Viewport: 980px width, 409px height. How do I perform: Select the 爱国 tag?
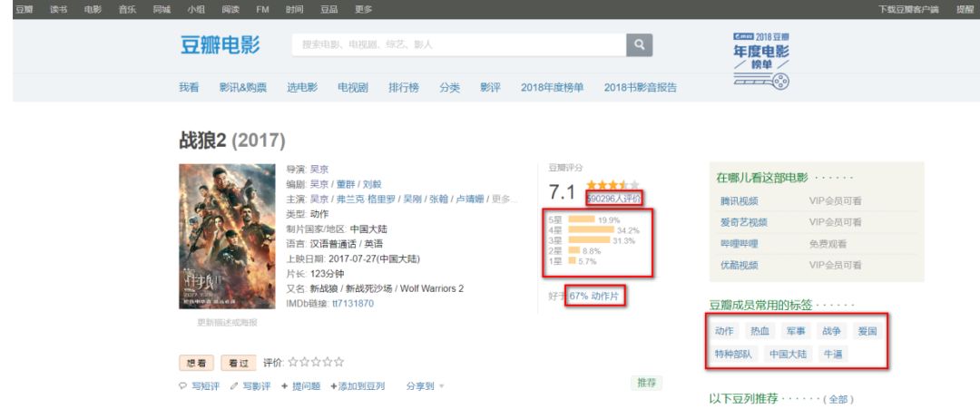coord(867,331)
